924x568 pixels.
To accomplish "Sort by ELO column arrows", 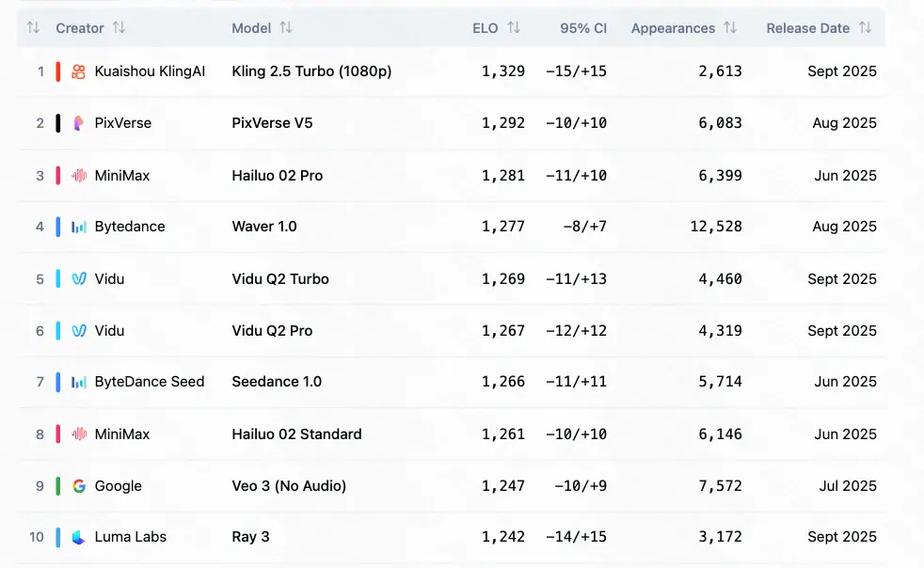I will [x=514, y=28].
